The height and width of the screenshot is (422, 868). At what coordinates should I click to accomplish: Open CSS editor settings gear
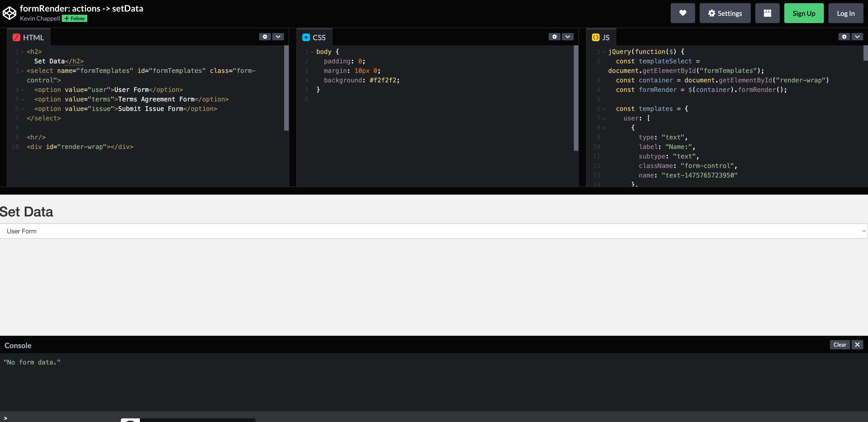pyautogui.click(x=554, y=37)
